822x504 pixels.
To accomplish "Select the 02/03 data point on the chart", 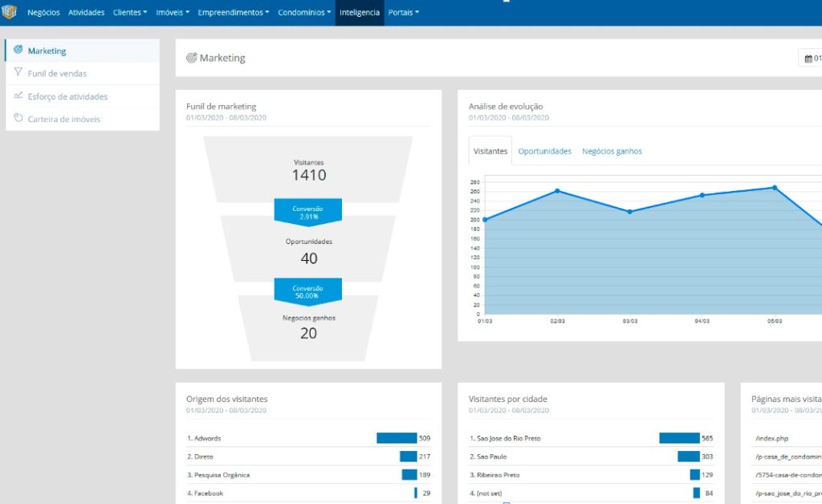I will (557, 191).
